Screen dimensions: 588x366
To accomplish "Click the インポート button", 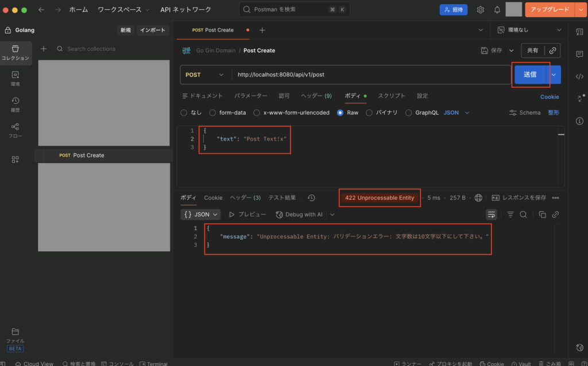I will tap(153, 30).
